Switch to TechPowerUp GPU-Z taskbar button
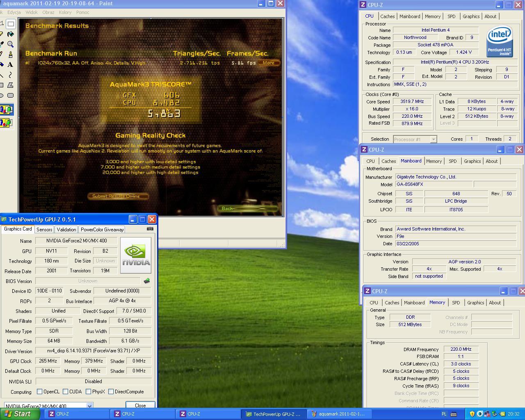Viewport: 525px width, 420px height. pyautogui.click(x=274, y=414)
